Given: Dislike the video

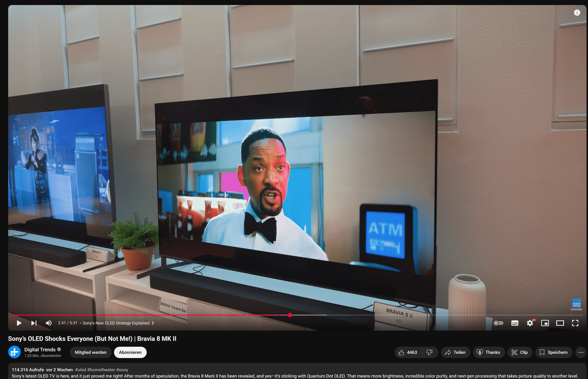Looking at the screenshot, I should coord(430,352).
